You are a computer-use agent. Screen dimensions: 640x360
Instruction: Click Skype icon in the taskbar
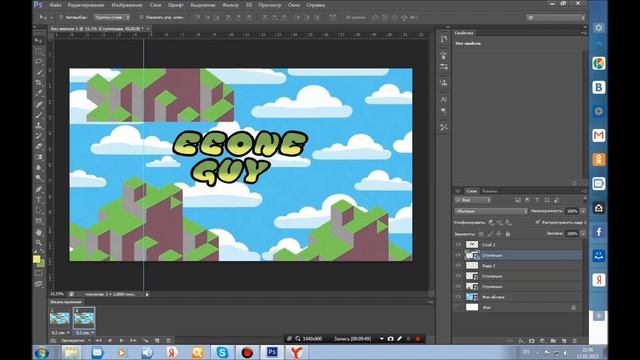[x=222, y=352]
